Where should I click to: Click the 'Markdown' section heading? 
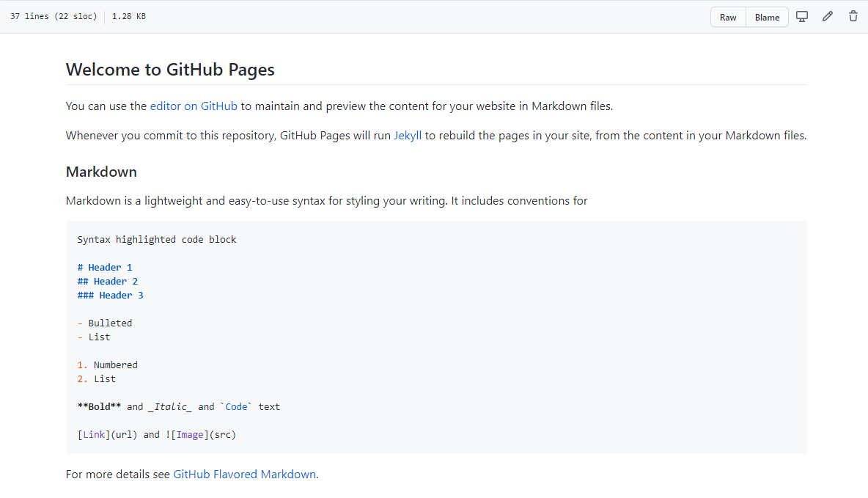tap(101, 172)
